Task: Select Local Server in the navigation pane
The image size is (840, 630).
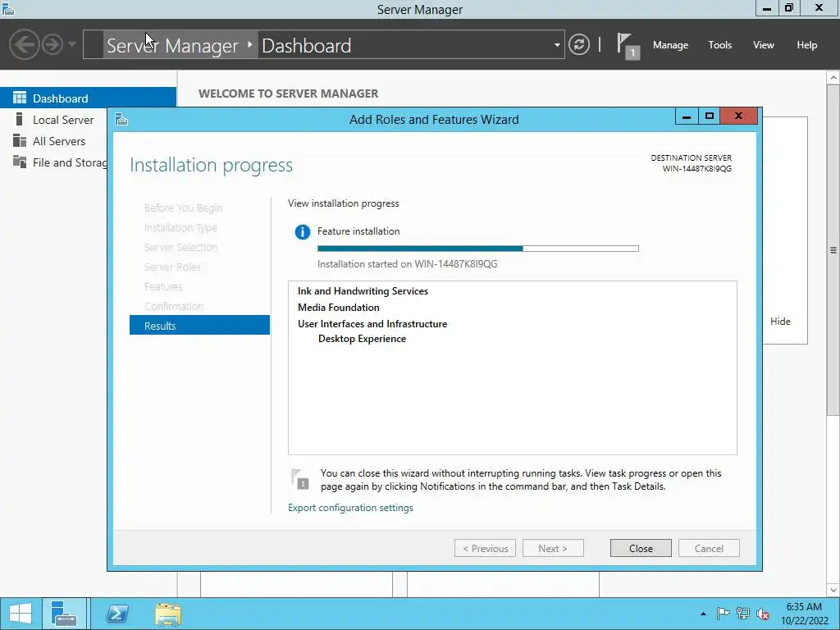Action: [63, 120]
